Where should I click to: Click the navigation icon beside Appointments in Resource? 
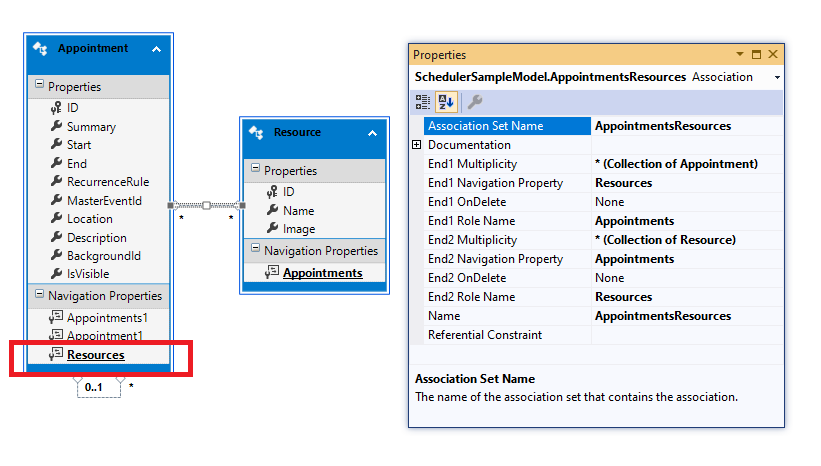[x=272, y=272]
